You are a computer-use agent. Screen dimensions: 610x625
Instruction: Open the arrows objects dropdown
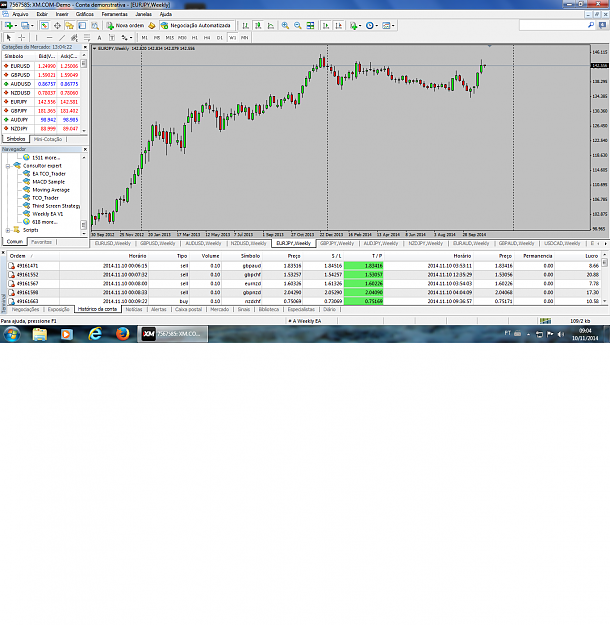(x=126, y=37)
